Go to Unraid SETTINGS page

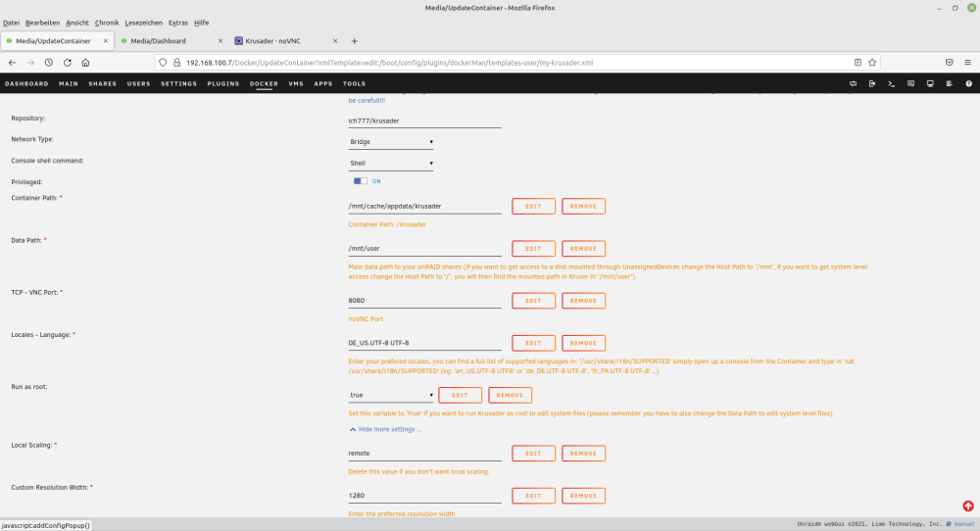178,83
